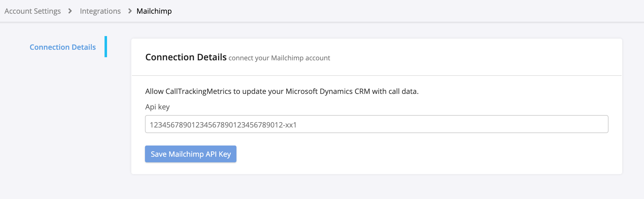
Task: Click the chevron arrow before Mailchimp breadcrumb
Action: [x=130, y=11]
